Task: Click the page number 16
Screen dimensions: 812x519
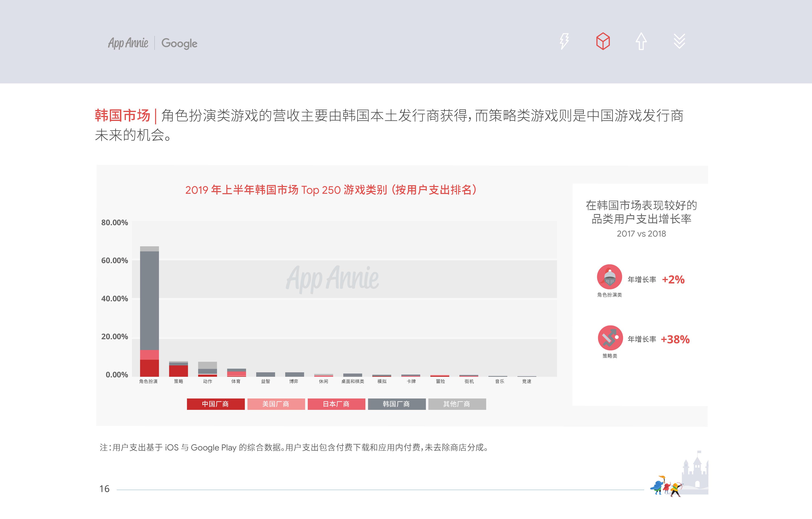Action: click(x=104, y=489)
